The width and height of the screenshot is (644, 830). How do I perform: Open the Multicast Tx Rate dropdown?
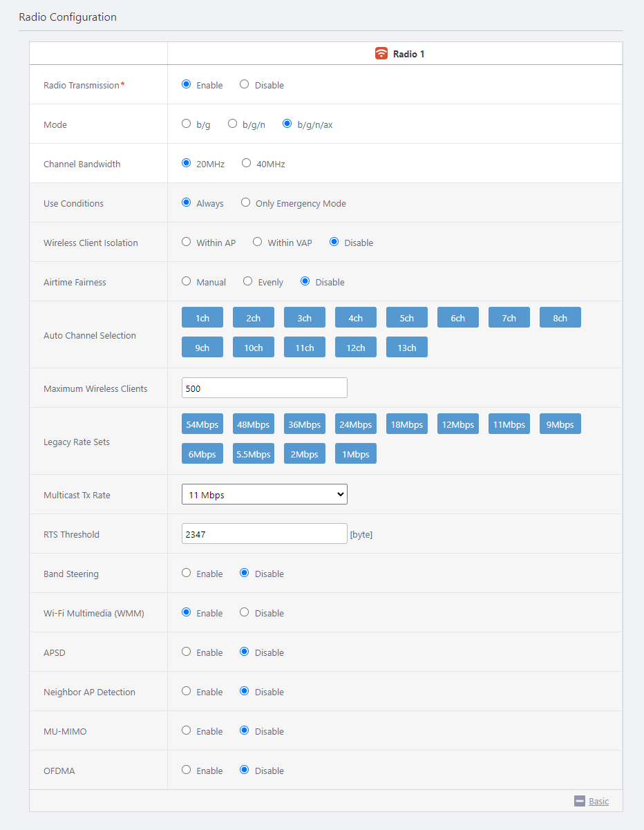[x=264, y=495]
